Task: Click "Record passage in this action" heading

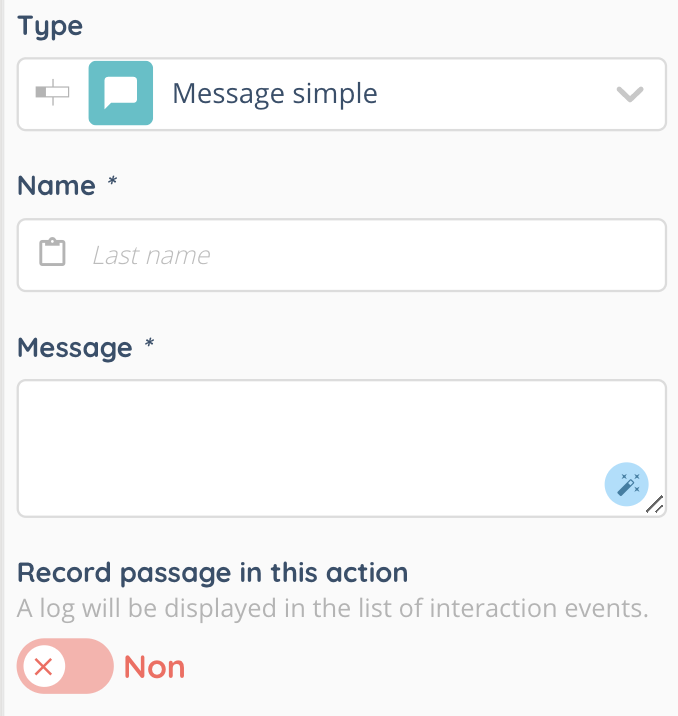Action: 213,573
